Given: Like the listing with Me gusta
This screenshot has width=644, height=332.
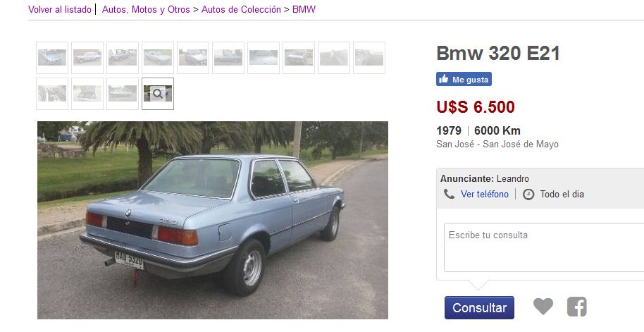Looking at the screenshot, I should (x=464, y=80).
